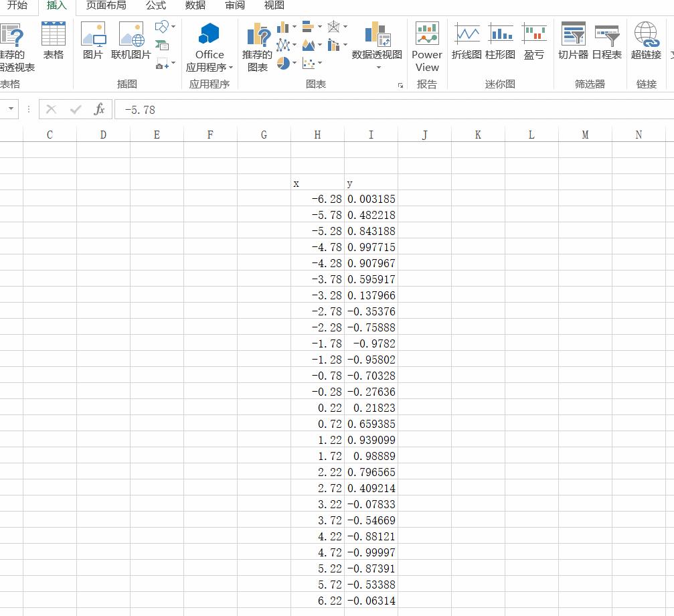Select column C header

pos(50,135)
